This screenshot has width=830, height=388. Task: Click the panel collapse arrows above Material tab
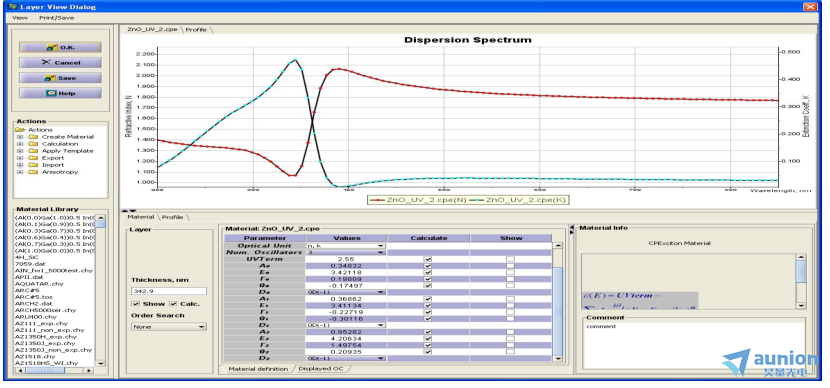(129, 210)
